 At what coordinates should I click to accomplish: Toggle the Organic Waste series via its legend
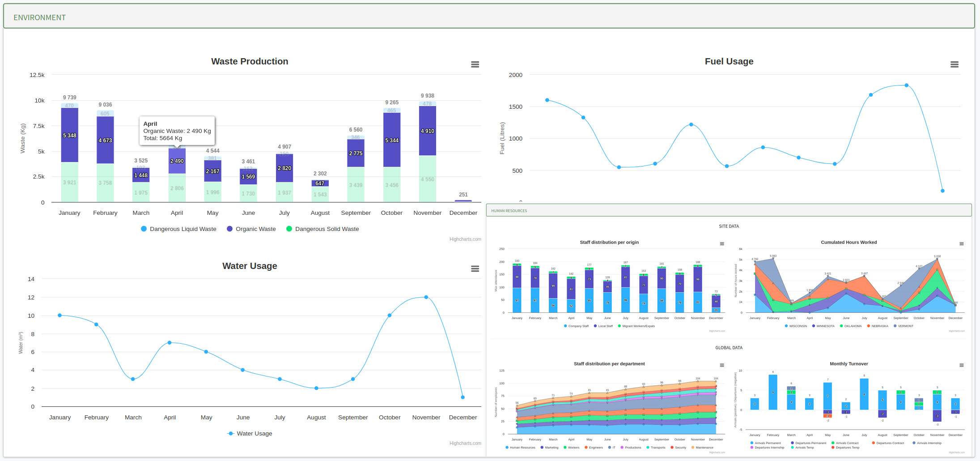(255, 229)
